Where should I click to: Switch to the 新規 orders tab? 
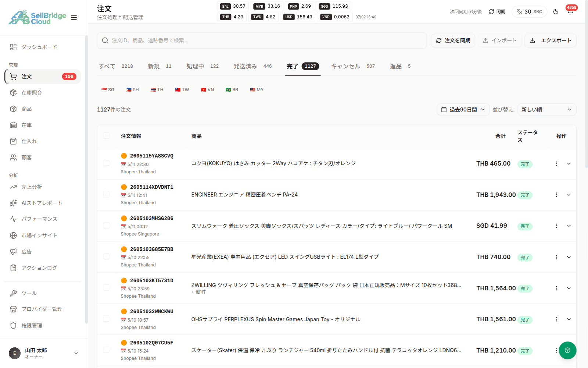point(160,66)
